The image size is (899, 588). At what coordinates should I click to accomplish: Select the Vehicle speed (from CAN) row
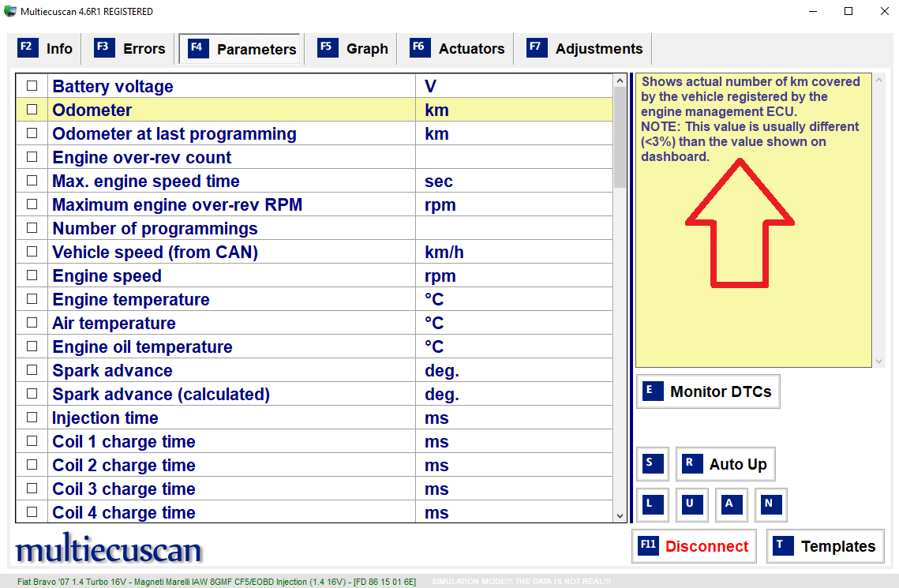point(155,253)
